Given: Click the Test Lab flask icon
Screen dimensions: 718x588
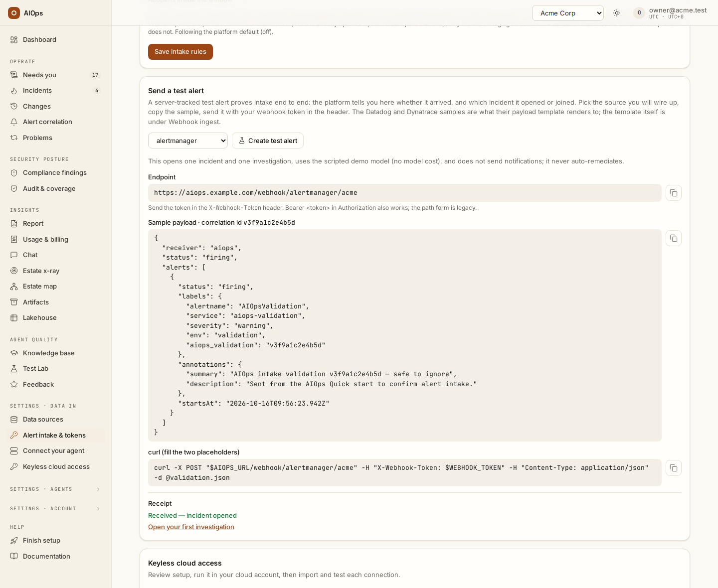Looking at the screenshot, I should 14,369.
